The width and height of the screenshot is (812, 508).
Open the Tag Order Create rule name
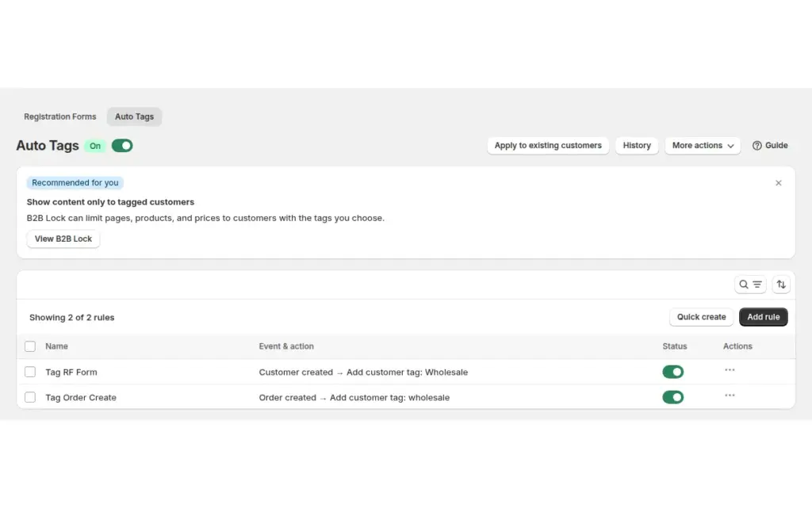coord(81,397)
